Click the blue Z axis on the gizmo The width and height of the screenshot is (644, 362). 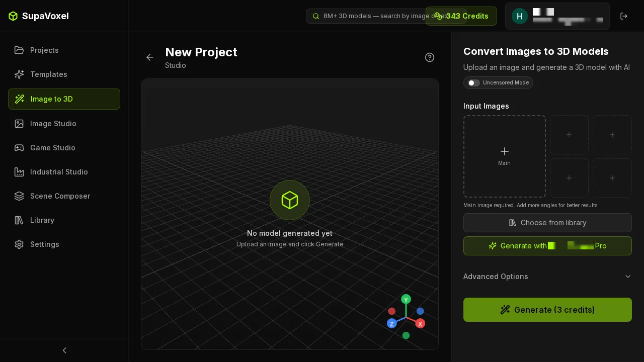(x=392, y=323)
